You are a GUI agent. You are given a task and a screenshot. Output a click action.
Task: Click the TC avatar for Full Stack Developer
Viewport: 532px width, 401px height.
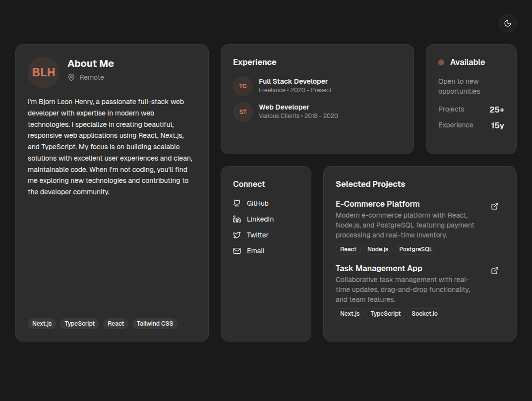click(243, 86)
